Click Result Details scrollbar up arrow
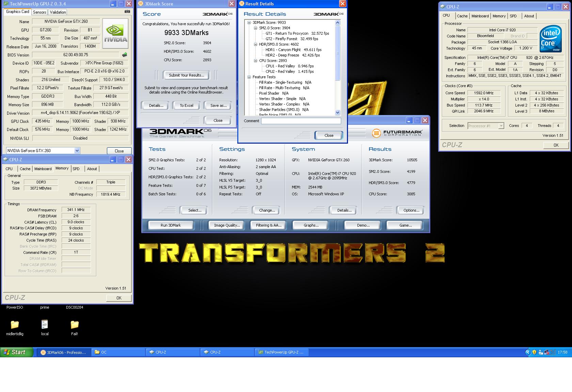572x392 pixels. click(x=337, y=23)
